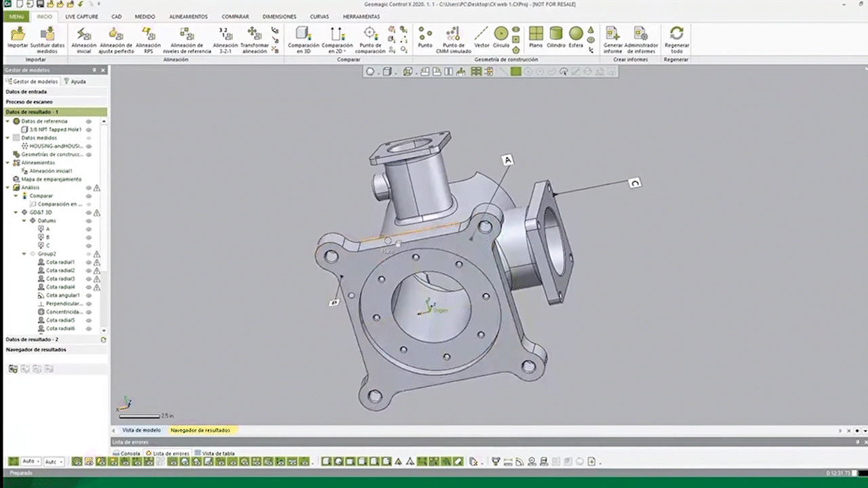This screenshot has width=868, height=488.
Task: Click the green filled-square icon in view toolbar
Action: tap(516, 71)
